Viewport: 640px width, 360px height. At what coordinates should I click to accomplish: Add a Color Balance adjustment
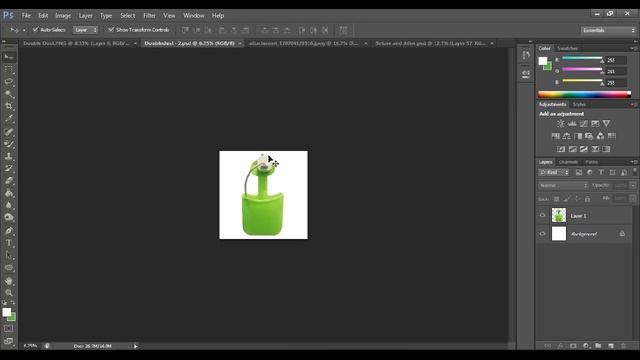click(567, 136)
